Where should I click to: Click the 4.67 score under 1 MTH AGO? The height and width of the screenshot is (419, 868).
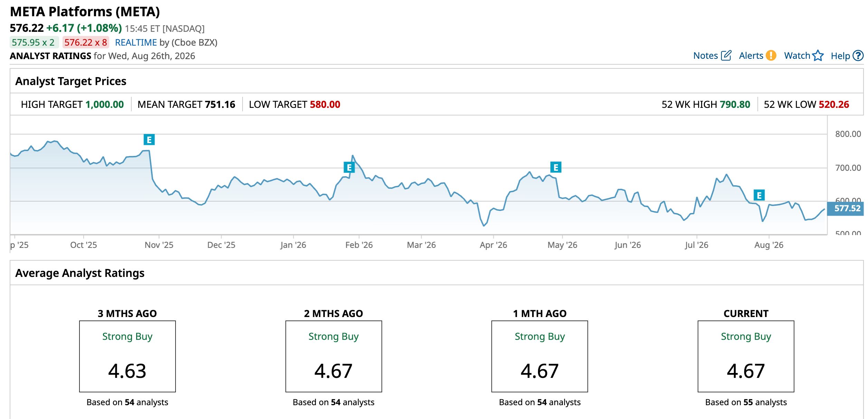[540, 371]
